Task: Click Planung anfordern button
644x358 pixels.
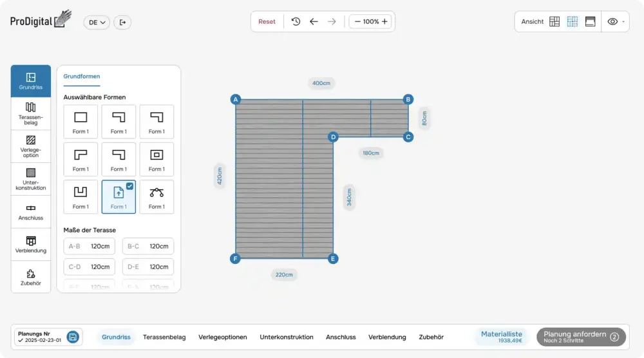Action: [580, 337]
